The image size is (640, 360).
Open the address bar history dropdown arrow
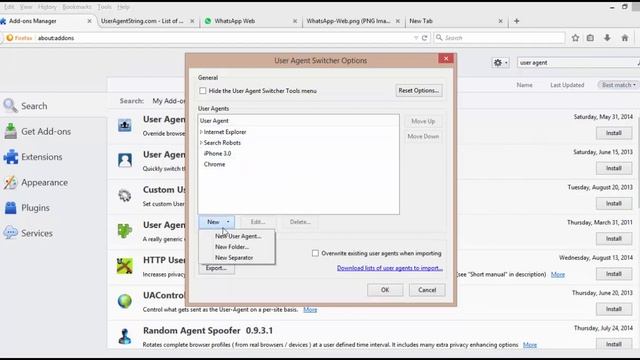pos(416,38)
